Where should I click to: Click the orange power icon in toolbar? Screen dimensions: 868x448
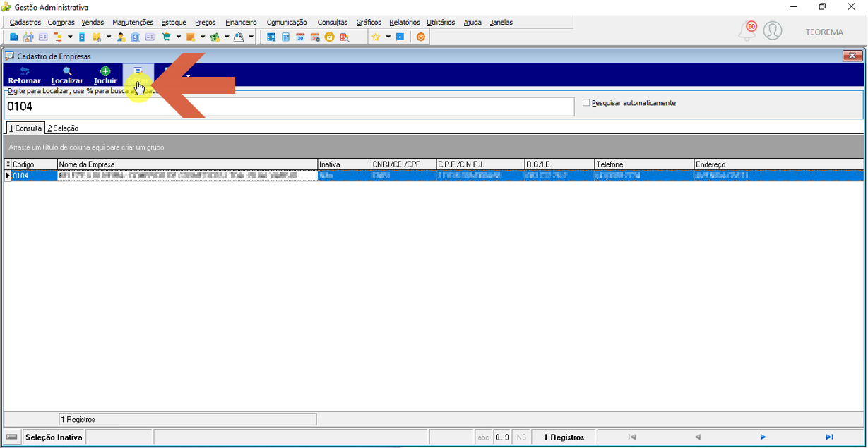(421, 37)
